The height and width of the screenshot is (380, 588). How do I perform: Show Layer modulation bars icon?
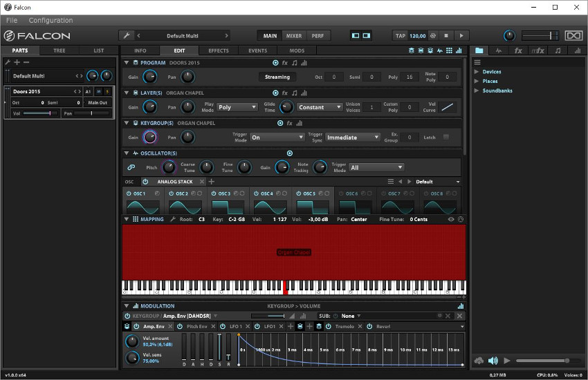304,93
